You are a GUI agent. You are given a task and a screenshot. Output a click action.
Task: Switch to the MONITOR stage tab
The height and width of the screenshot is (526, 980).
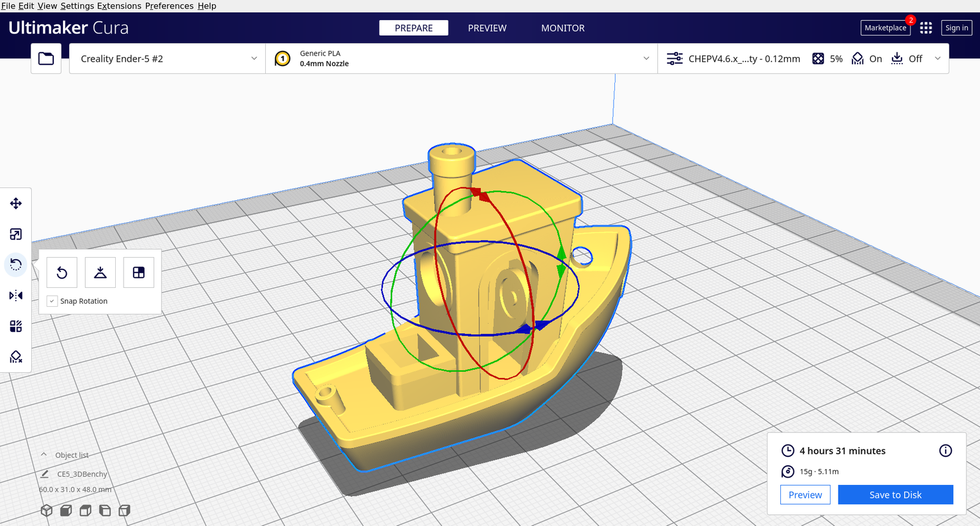tap(563, 28)
